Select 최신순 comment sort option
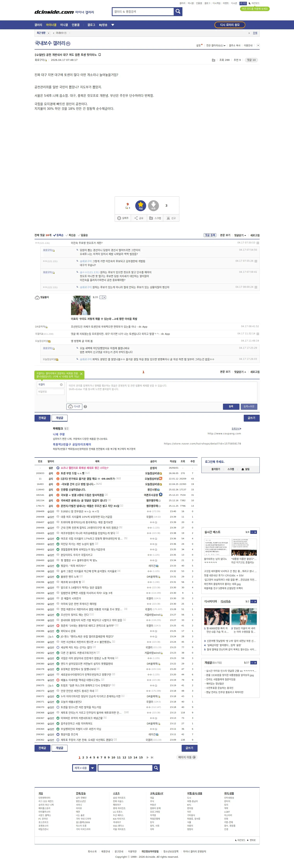The width and height of the screenshot is (294, 868). point(71,235)
